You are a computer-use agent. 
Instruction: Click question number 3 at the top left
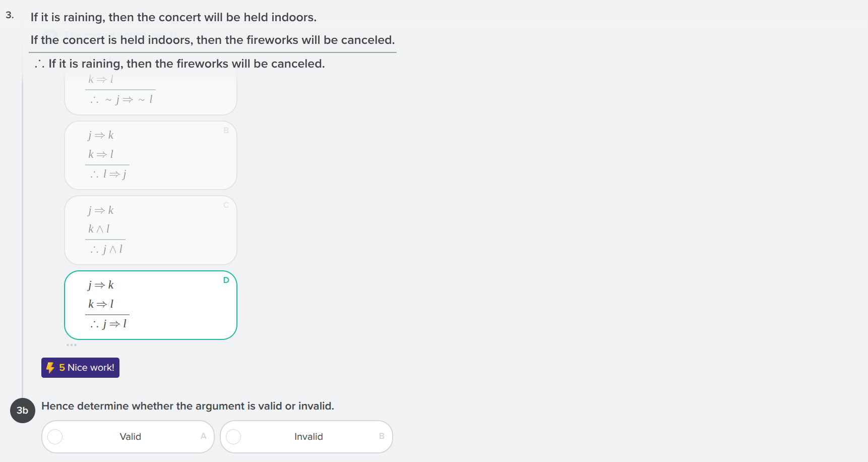click(10, 15)
